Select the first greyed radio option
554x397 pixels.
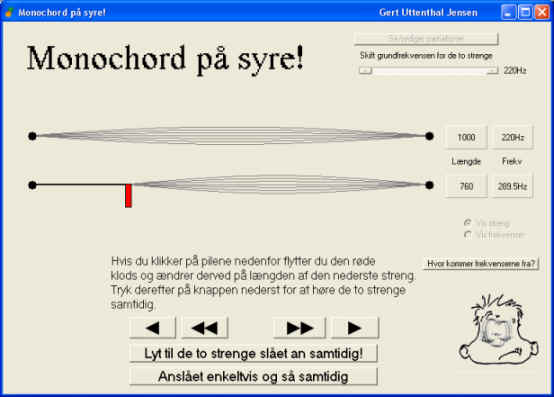[468, 223]
